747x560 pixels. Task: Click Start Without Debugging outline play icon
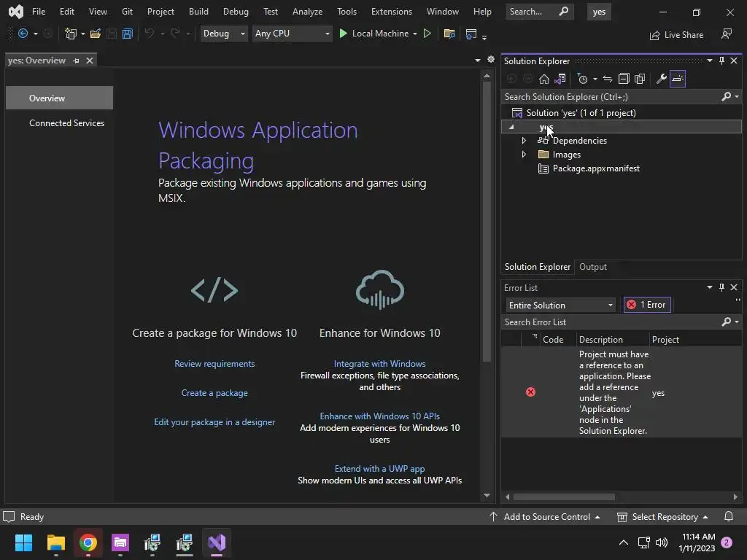click(427, 34)
